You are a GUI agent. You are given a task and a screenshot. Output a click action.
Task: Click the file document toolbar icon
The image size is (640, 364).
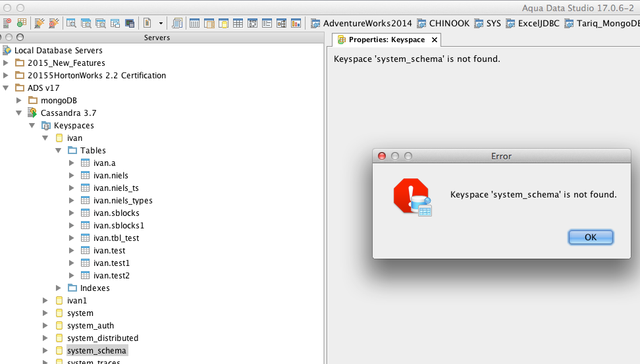coord(147,23)
